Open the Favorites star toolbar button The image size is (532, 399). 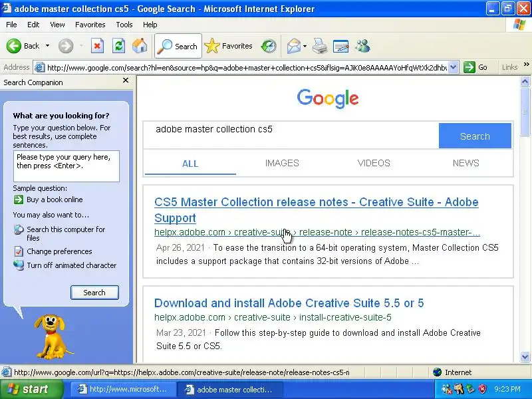[228, 46]
